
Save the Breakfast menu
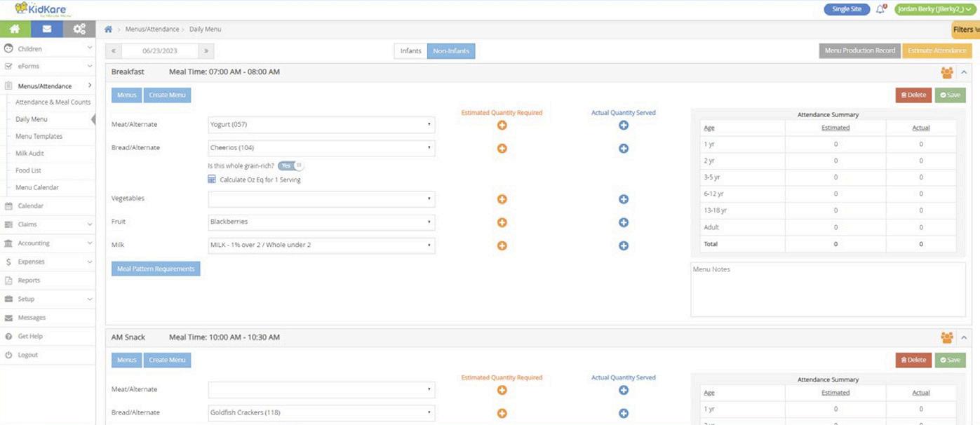pyautogui.click(x=950, y=95)
